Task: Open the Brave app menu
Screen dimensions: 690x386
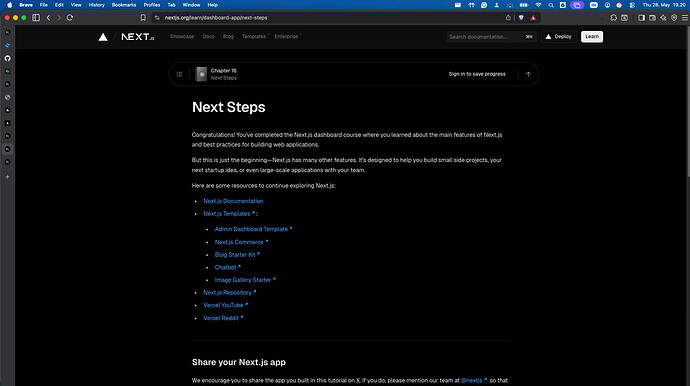Action: coord(26,5)
